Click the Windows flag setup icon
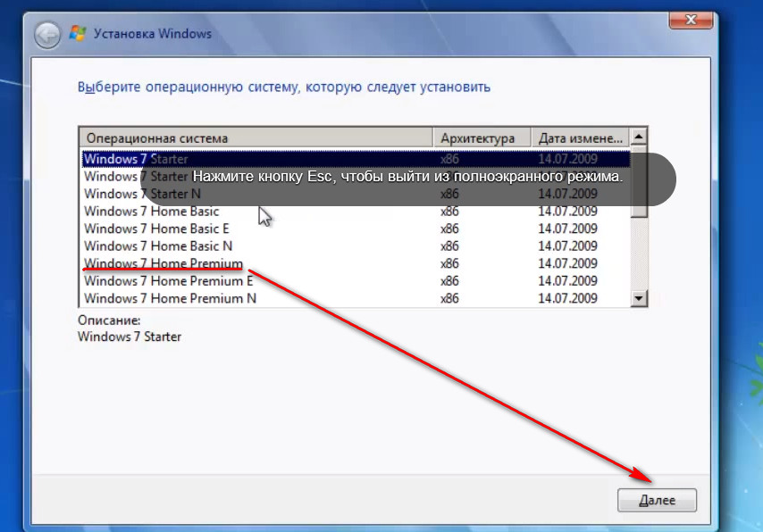The image size is (763, 532). [x=78, y=34]
